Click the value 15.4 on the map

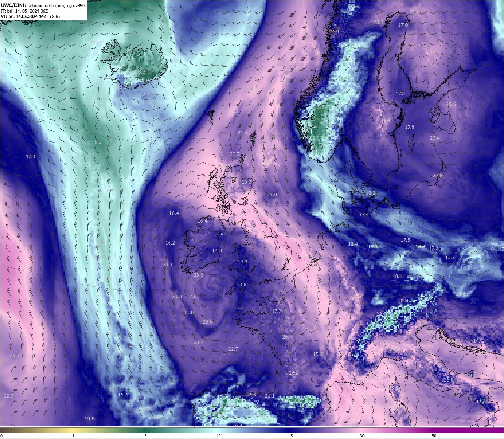click(x=123, y=395)
